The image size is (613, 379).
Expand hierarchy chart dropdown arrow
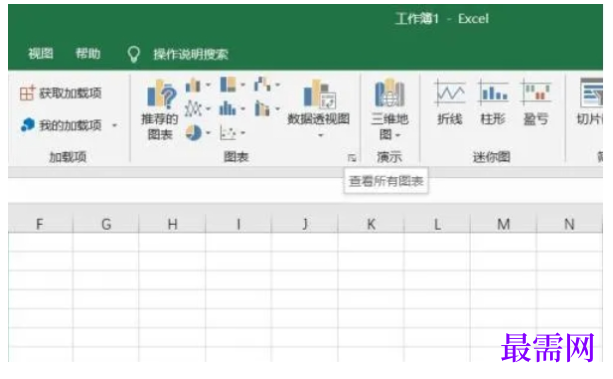tap(243, 84)
